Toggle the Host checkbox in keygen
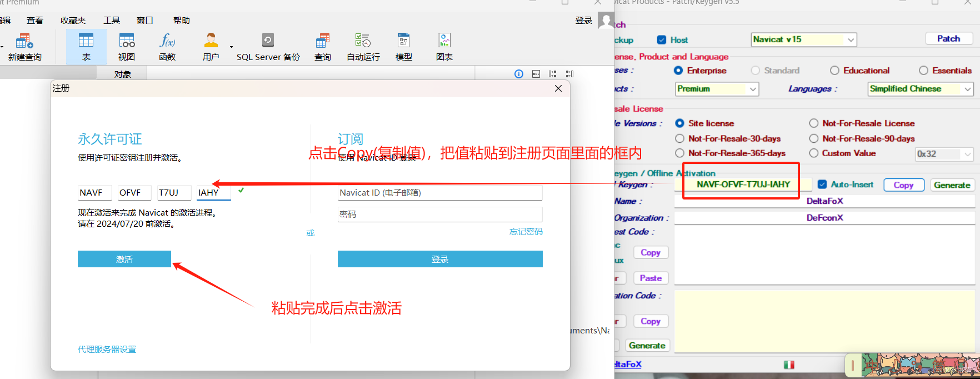 click(x=662, y=40)
